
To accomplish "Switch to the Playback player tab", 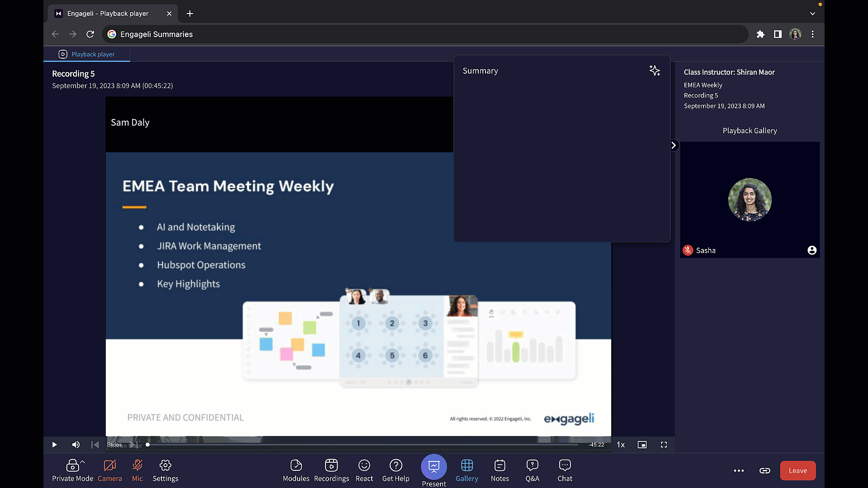I will [x=87, y=54].
